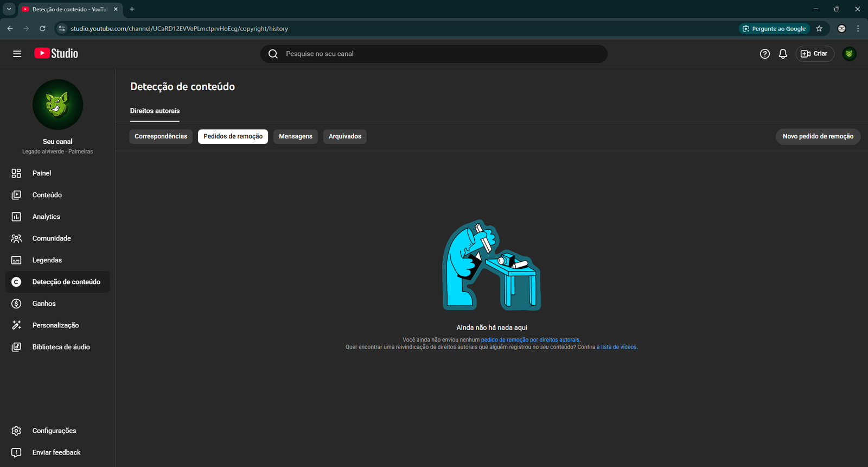This screenshot has height=467, width=868.
Task: Open Analytics chart icon
Action: [x=16, y=217]
